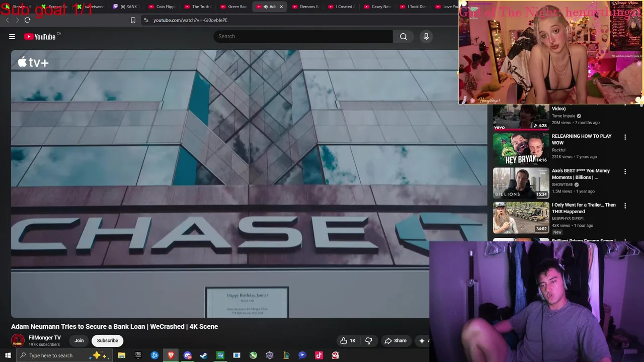Open Tame Impala video thumbnail
The image size is (644, 362).
pos(521,117)
